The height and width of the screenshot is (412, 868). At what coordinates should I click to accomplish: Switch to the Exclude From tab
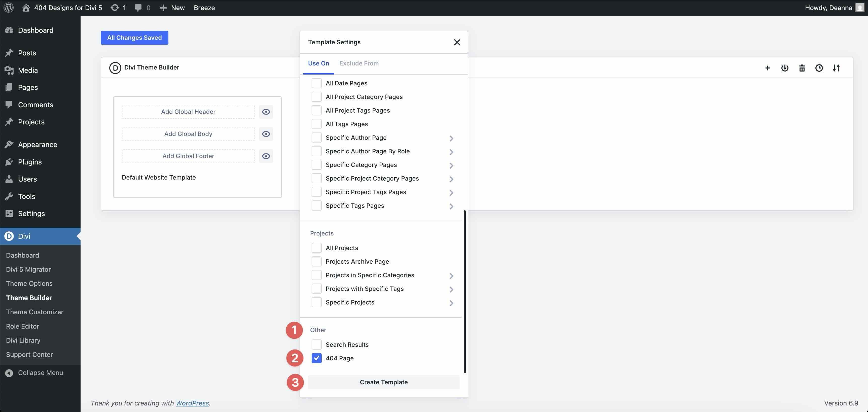tap(359, 63)
